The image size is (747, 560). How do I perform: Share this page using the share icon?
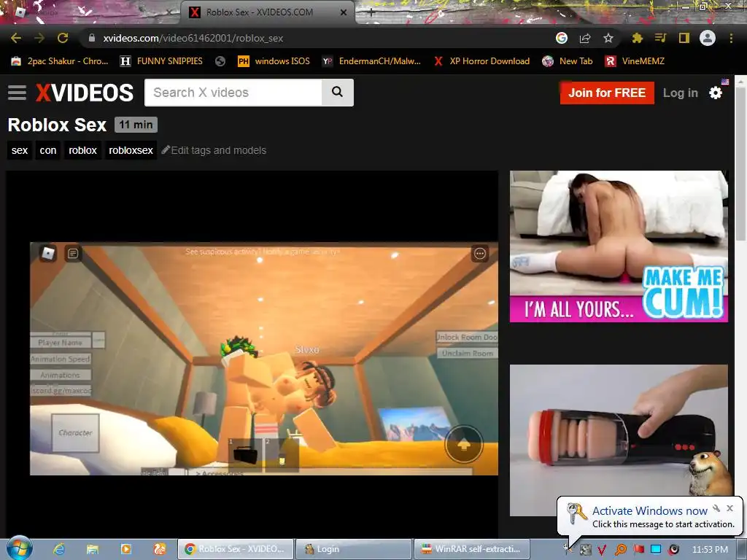[x=585, y=38]
